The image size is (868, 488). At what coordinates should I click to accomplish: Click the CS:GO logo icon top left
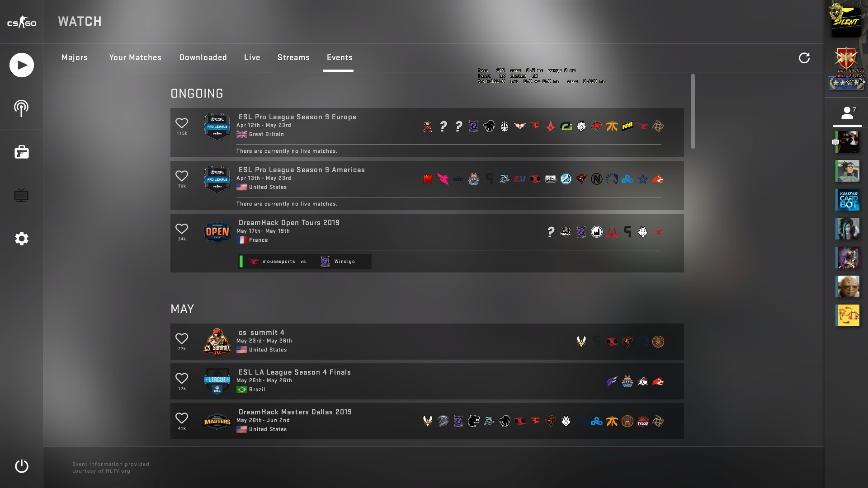click(x=22, y=21)
